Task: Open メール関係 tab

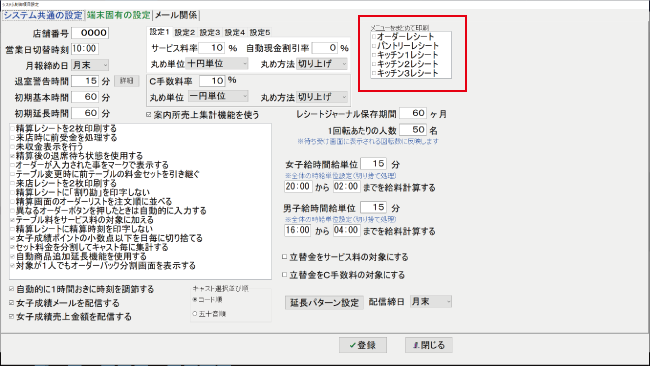Action: pos(176,15)
